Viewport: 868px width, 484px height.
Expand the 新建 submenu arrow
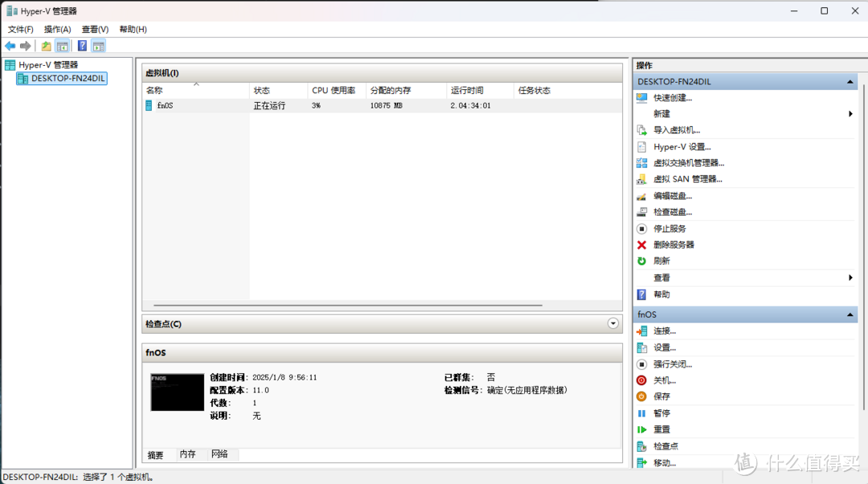pyautogui.click(x=850, y=114)
